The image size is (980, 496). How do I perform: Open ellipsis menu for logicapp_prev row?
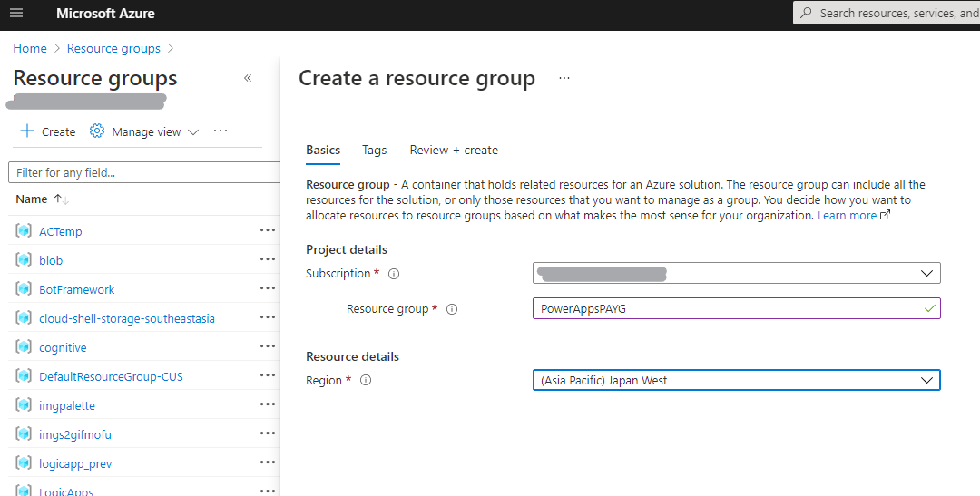(268, 462)
